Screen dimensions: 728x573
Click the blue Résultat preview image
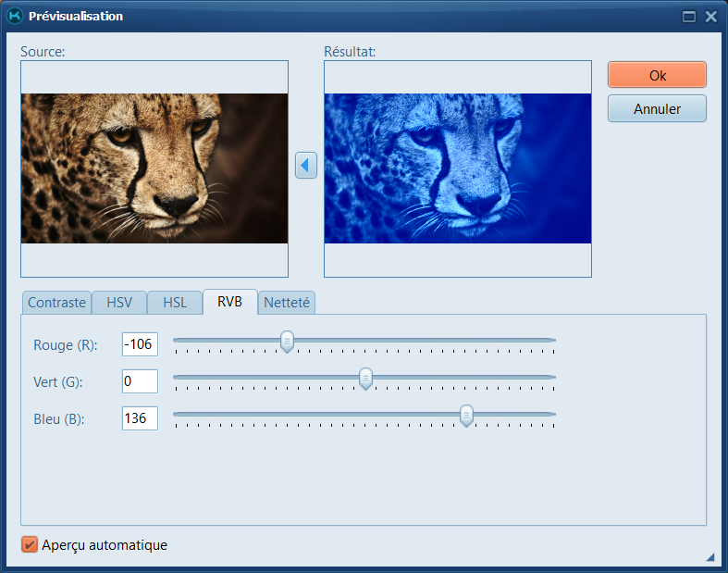457,168
